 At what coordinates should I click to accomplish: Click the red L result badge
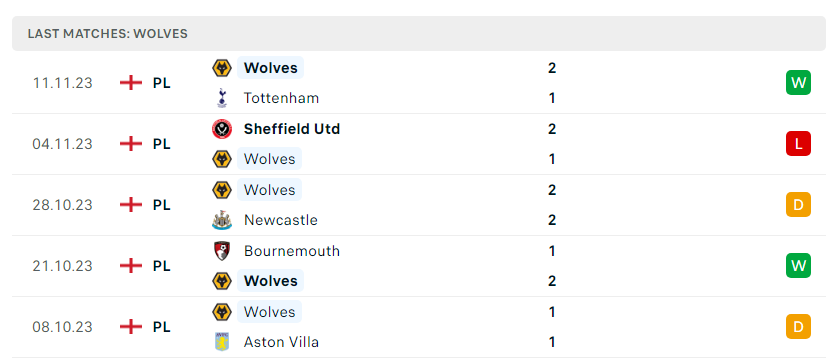click(x=798, y=144)
